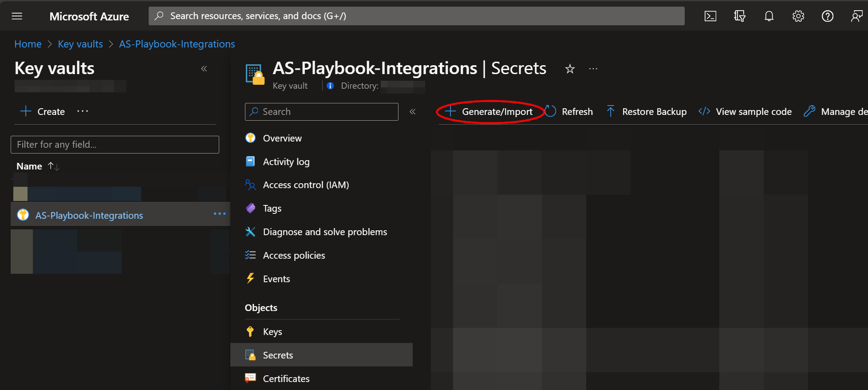Open the help question mark icon

point(827,16)
